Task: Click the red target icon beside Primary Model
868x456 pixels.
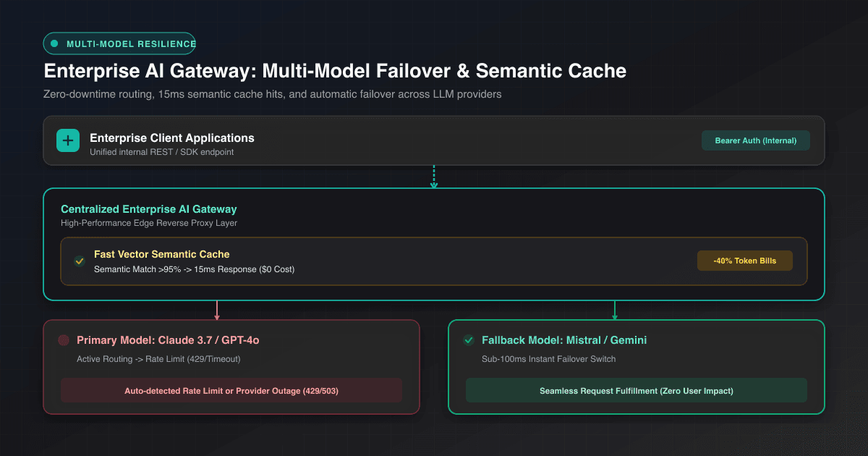Action: 63,340
